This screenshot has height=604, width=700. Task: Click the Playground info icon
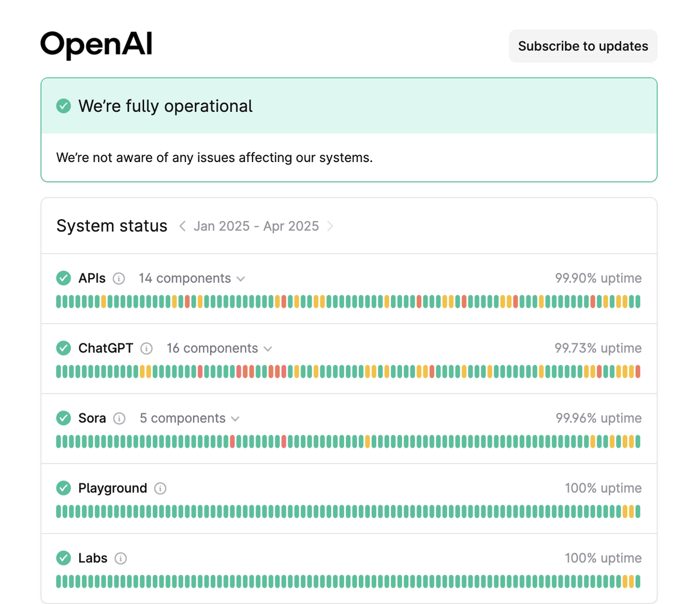coord(160,489)
